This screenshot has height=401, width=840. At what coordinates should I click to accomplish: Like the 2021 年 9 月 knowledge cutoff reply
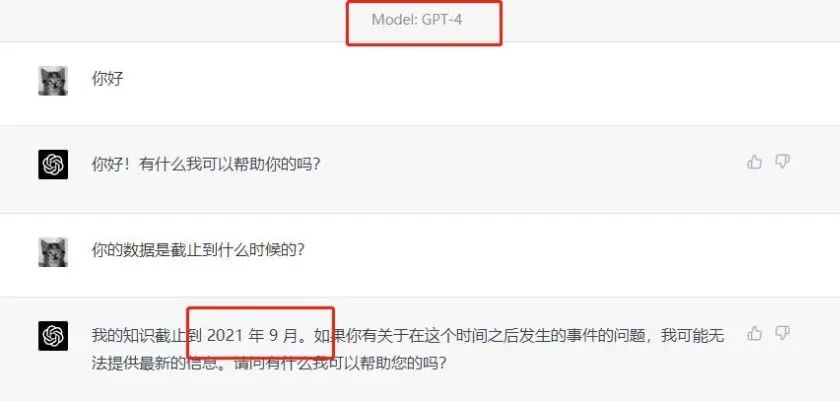[754, 334]
